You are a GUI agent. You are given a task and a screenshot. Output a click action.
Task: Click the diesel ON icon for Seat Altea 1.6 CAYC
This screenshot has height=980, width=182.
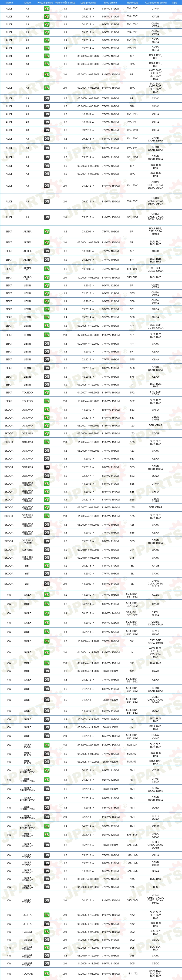[47, 251]
